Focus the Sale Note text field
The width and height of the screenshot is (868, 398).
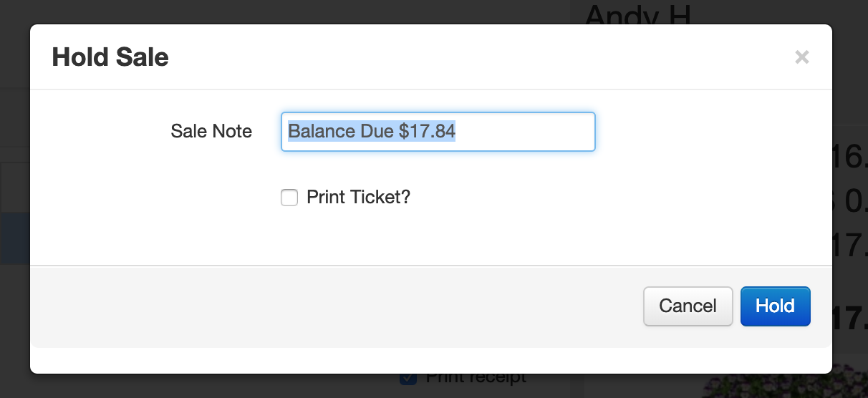(438, 132)
